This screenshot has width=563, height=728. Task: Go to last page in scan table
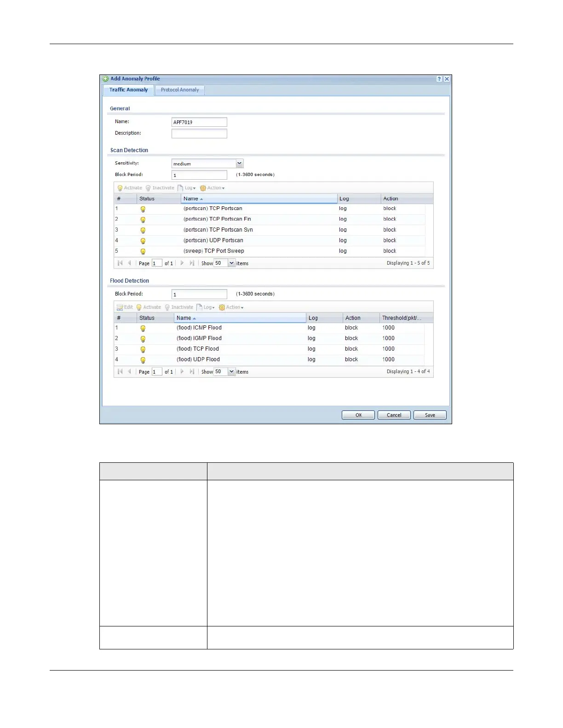[x=192, y=263]
